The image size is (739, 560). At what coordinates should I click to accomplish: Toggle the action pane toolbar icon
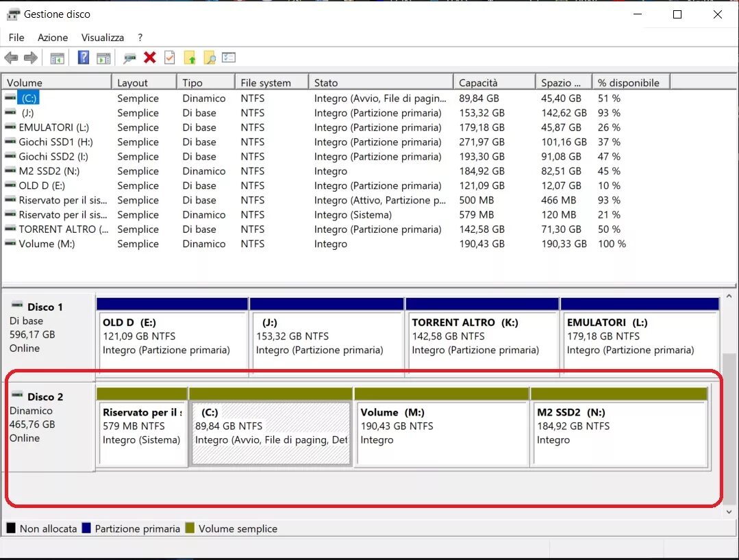pos(103,58)
